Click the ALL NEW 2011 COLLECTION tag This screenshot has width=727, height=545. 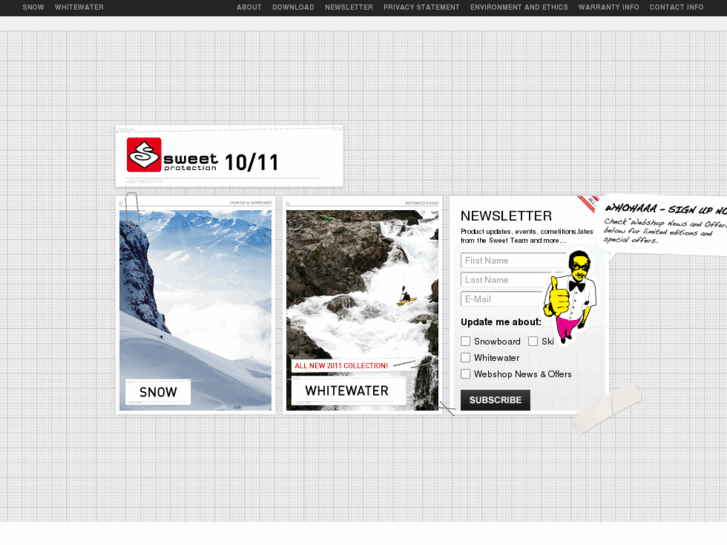[x=341, y=365]
